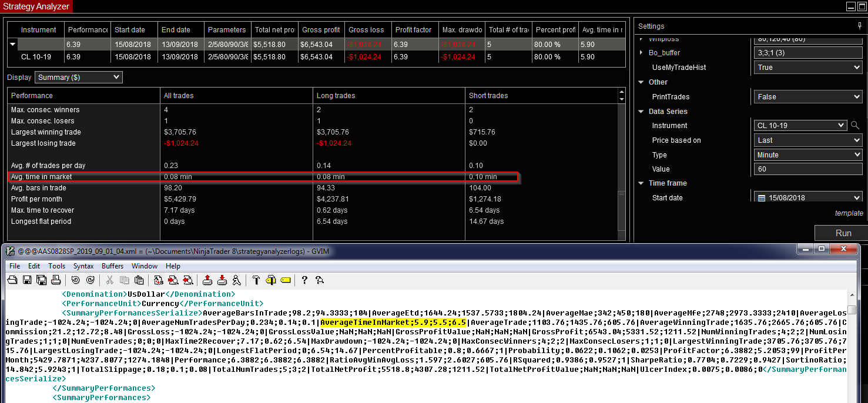Open the Type Minute dropdown
Screen dimensions: 868x403
click(808, 155)
